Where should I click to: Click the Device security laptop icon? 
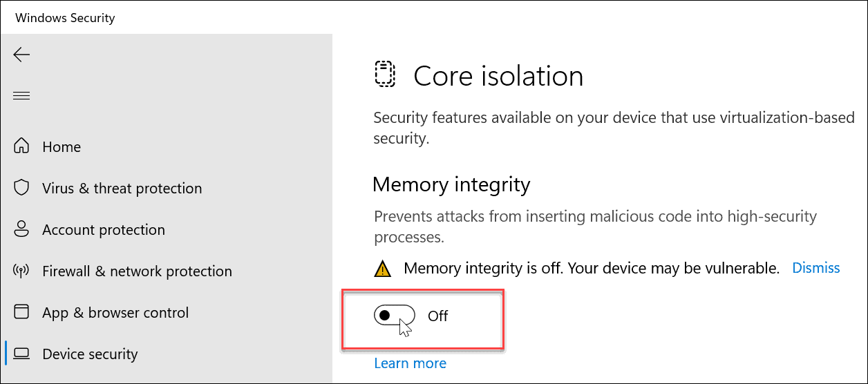(21, 354)
